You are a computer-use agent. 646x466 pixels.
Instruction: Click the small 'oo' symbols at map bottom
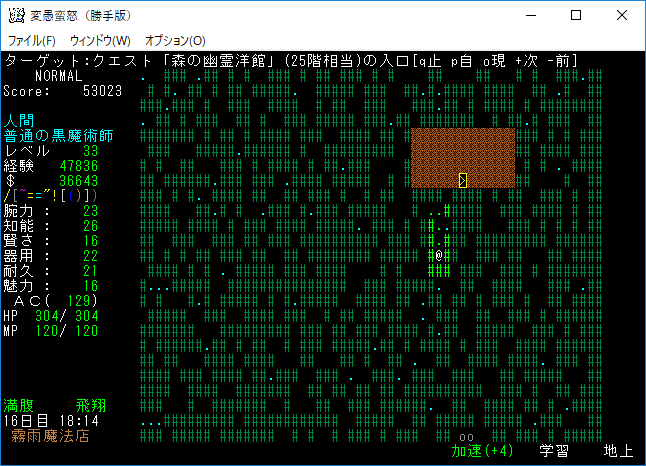tap(466, 437)
